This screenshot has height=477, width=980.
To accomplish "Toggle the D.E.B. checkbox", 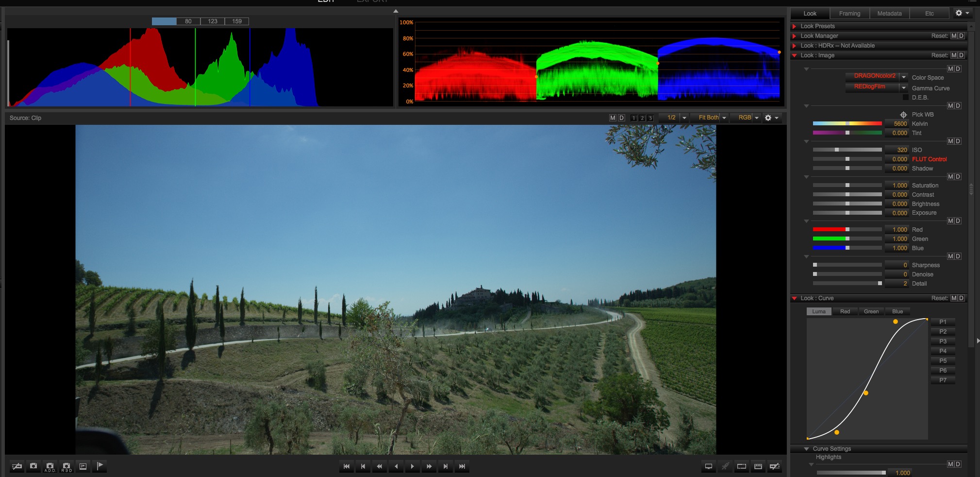I will (x=905, y=97).
